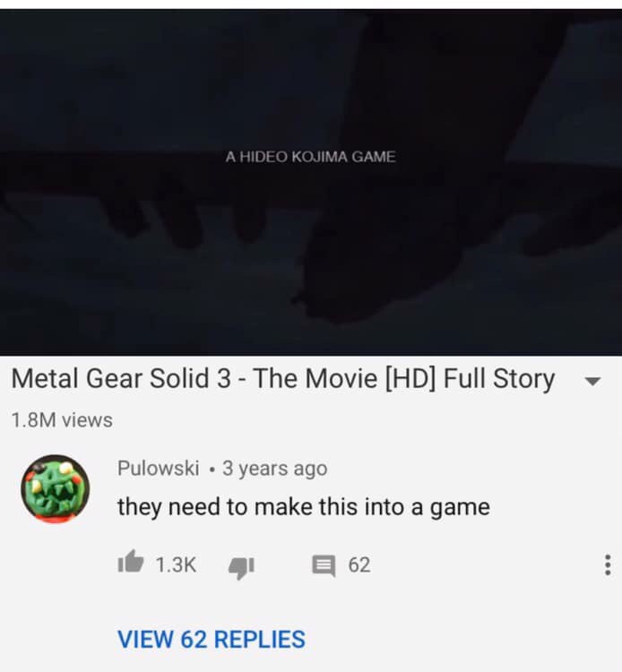The height and width of the screenshot is (672, 622).
Task: Select the Metal Gear Solid 3 video title
Action: coord(283,379)
